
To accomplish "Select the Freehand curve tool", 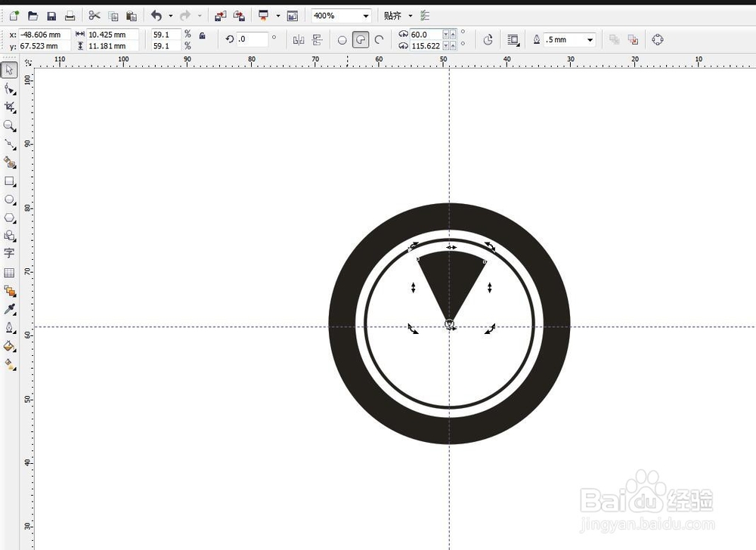I will [x=9, y=144].
